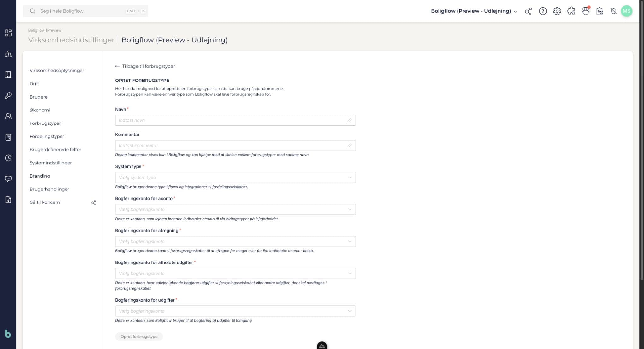Select Systemindstillinger in settings menu
This screenshot has width=644, height=349.
(50, 163)
